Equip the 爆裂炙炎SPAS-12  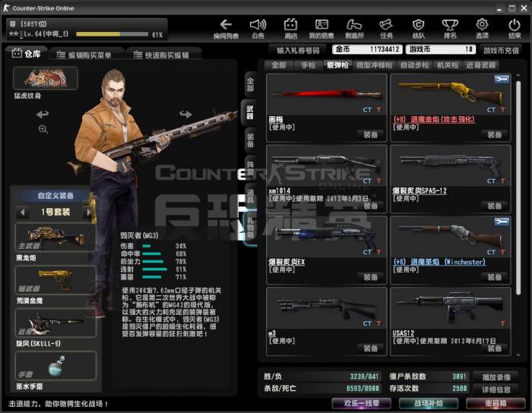pyautogui.click(x=495, y=206)
